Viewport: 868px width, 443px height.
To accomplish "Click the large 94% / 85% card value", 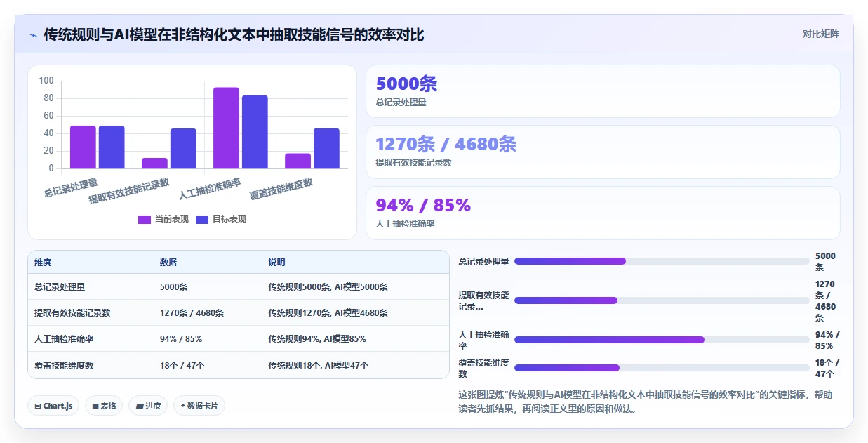I will pos(423,205).
